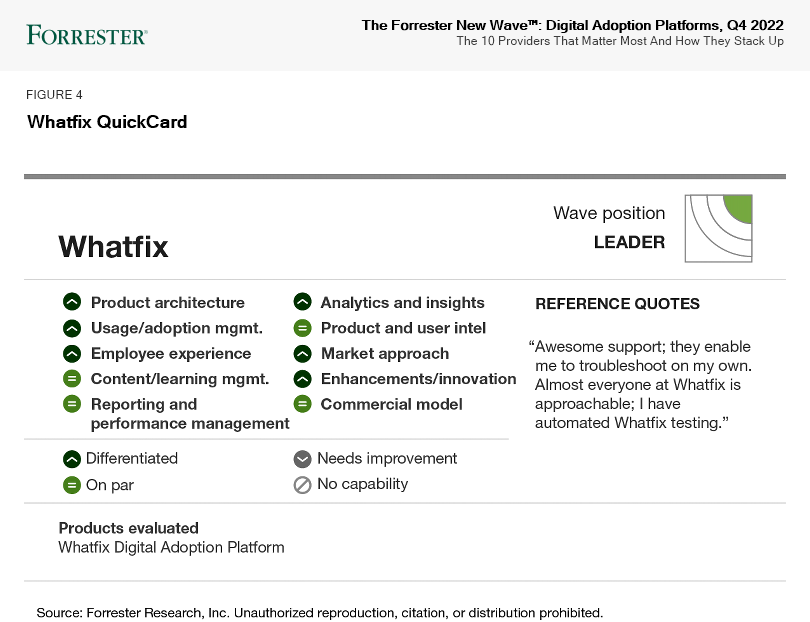Image resolution: width=810 pixels, height=622 pixels.
Task: Click the 'Usage/adoption mgmt.' label
Action: tap(177, 328)
